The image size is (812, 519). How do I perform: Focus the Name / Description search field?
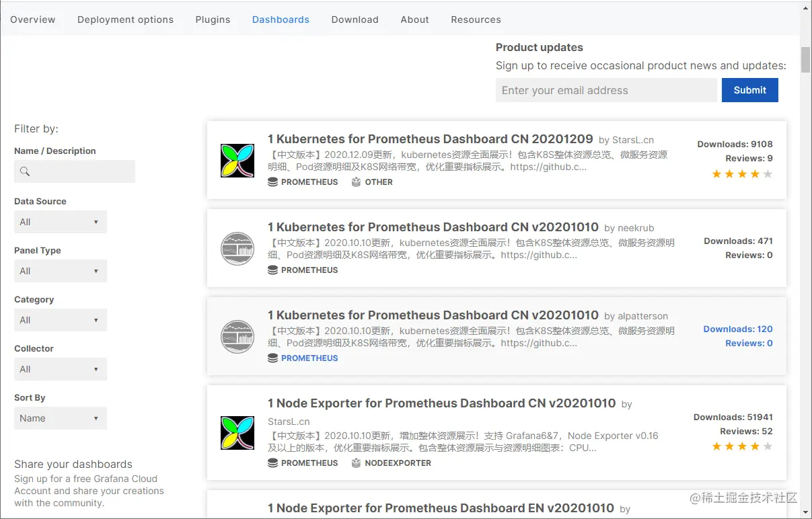75,171
